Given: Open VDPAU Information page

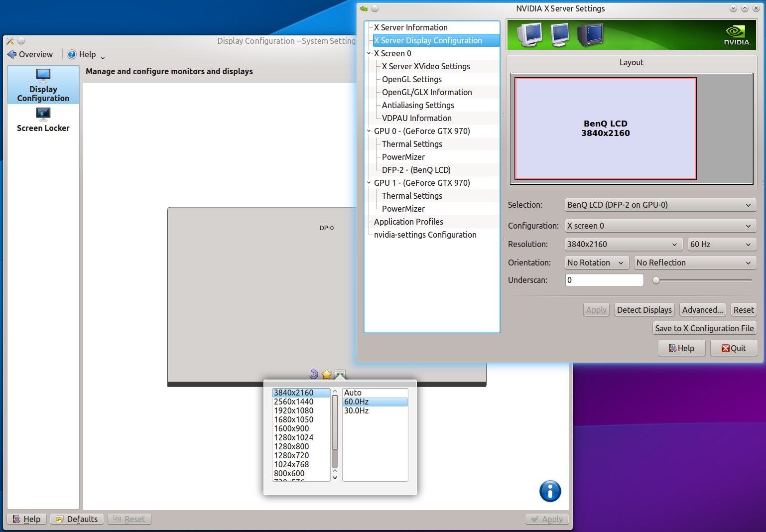Looking at the screenshot, I should [x=417, y=118].
